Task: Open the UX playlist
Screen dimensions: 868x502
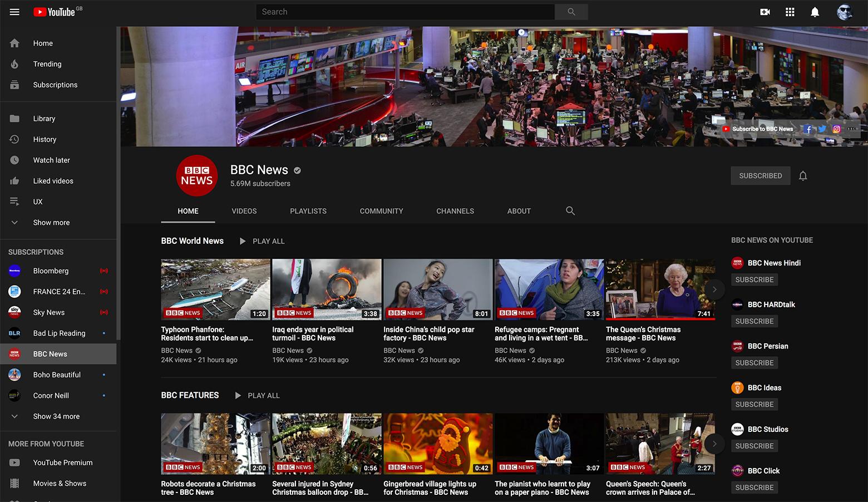Action: click(x=58, y=201)
